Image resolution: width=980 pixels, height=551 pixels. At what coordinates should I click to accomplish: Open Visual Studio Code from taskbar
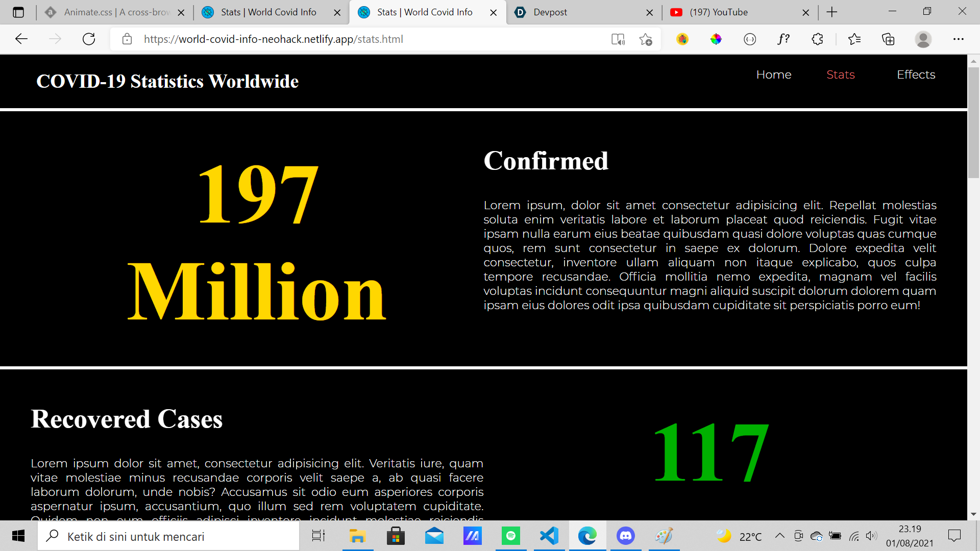(549, 536)
